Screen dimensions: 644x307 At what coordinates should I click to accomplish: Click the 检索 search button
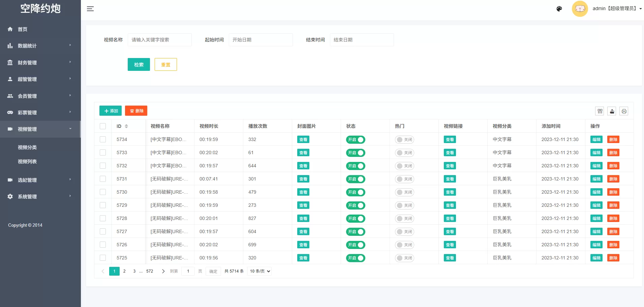coord(139,64)
